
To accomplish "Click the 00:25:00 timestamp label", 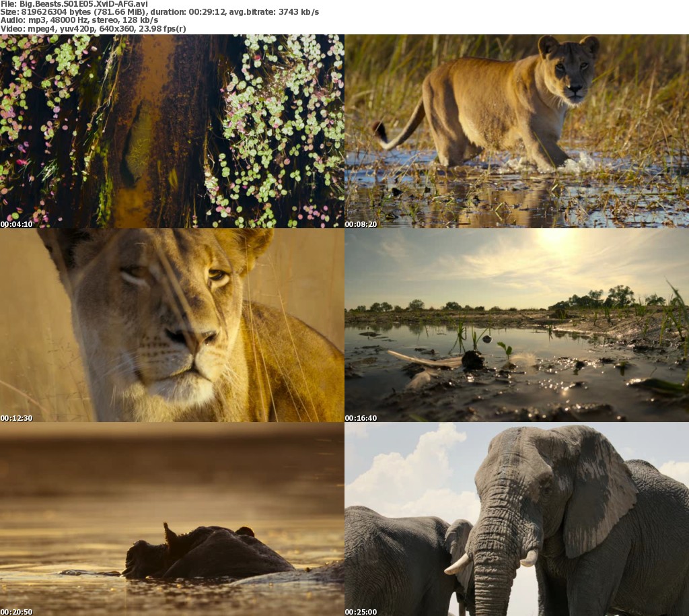I will 361,612.
